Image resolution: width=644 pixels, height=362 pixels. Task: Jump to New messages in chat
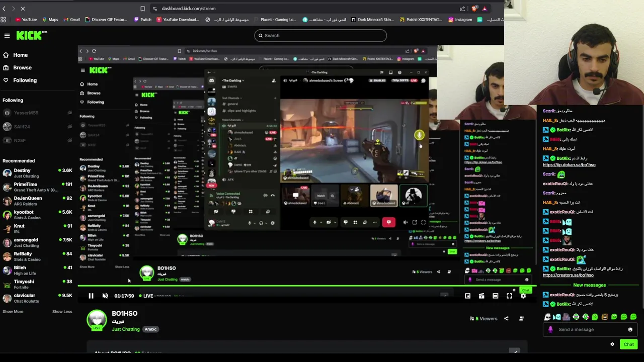590,285
